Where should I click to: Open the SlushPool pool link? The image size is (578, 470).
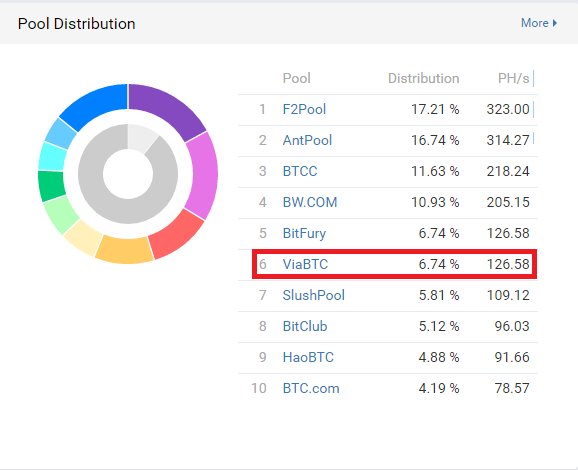pos(313,295)
